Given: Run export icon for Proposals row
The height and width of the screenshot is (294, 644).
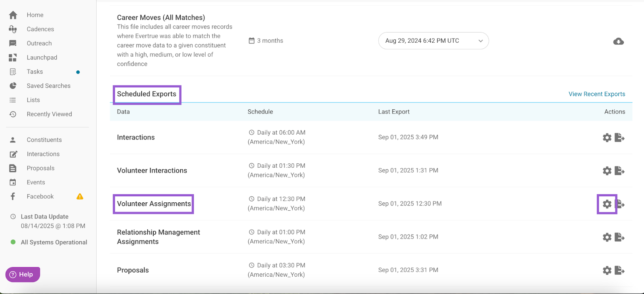Looking at the screenshot, I should 620,270.
